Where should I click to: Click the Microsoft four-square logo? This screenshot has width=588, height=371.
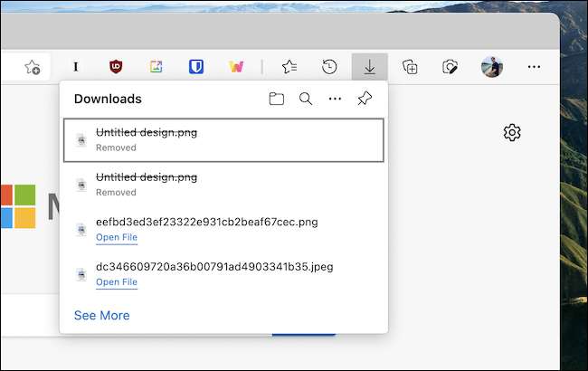pyautogui.click(x=18, y=206)
